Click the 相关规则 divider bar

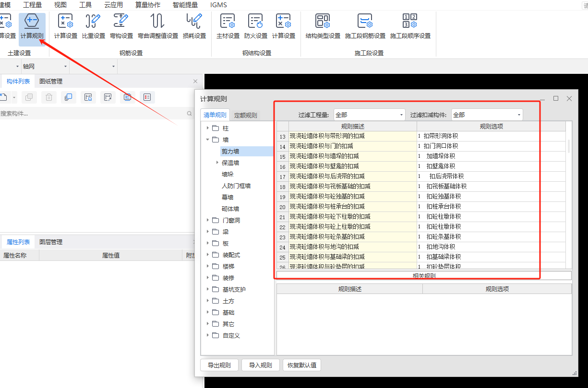click(424, 276)
